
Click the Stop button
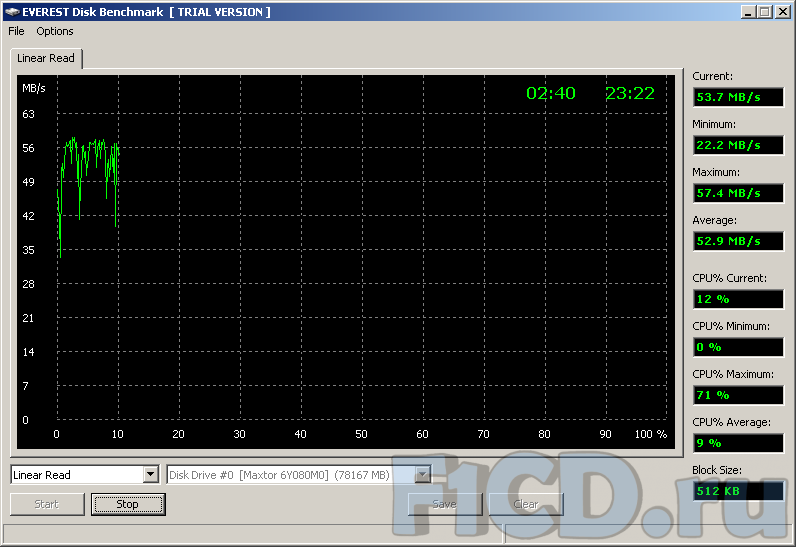point(128,504)
